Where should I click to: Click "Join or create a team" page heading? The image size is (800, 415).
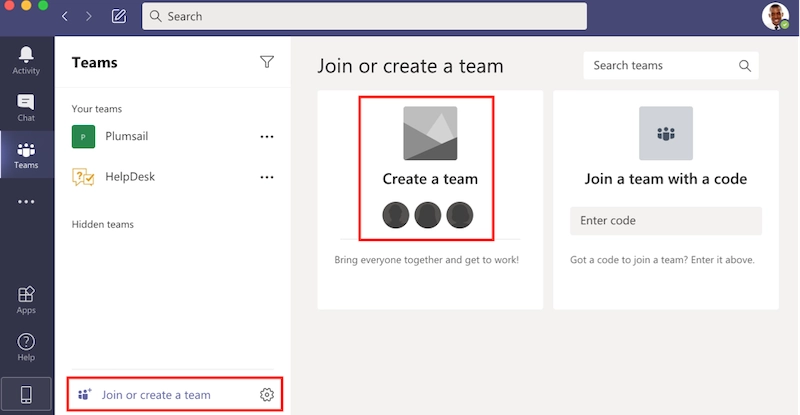pos(411,66)
